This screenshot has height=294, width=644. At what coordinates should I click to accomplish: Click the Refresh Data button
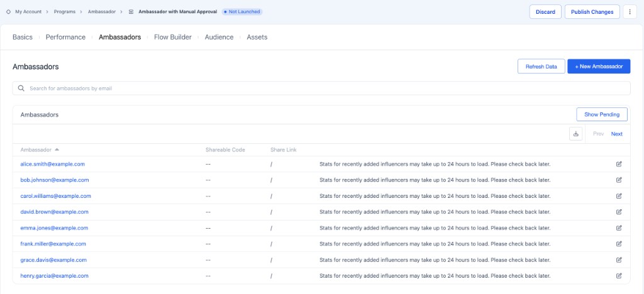[x=541, y=67]
